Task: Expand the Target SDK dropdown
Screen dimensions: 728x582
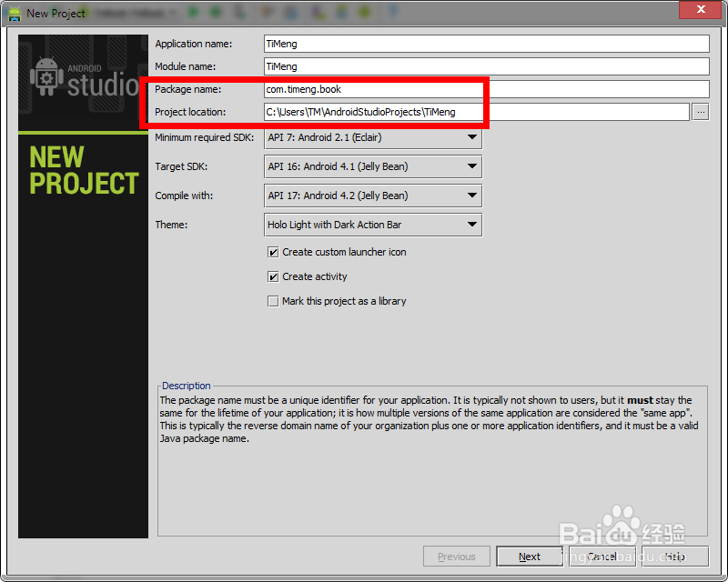Action: tap(373, 166)
